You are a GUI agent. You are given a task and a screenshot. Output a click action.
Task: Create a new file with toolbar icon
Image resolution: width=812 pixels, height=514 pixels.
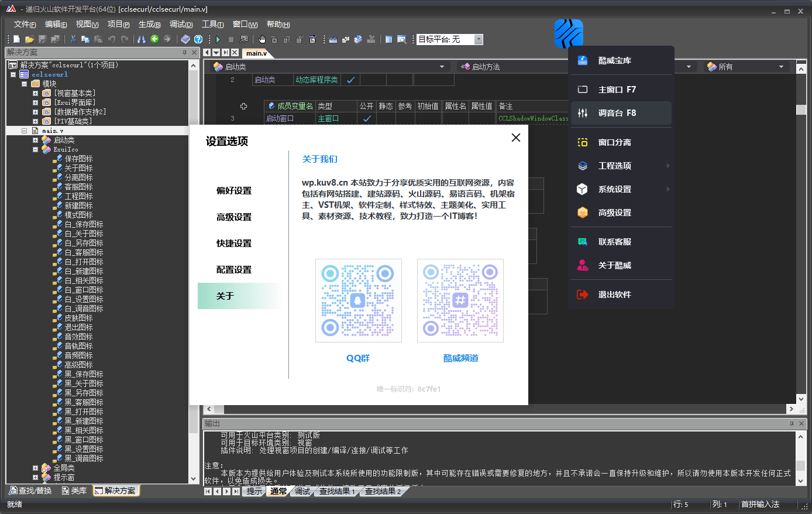point(17,39)
